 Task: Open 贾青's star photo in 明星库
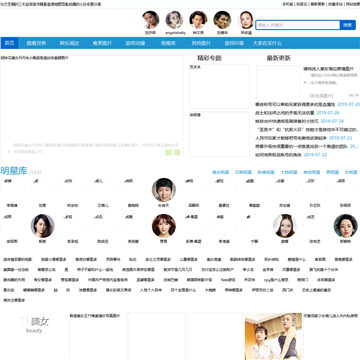(x=164, y=226)
